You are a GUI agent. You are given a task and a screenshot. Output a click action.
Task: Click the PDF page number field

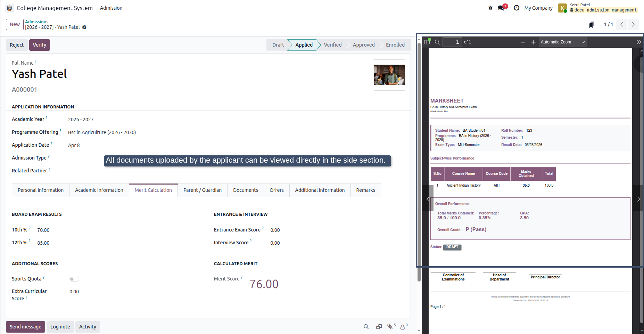click(452, 42)
